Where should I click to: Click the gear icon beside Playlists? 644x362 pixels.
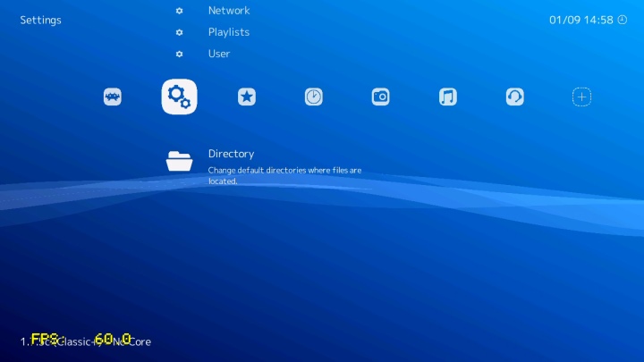(x=179, y=32)
